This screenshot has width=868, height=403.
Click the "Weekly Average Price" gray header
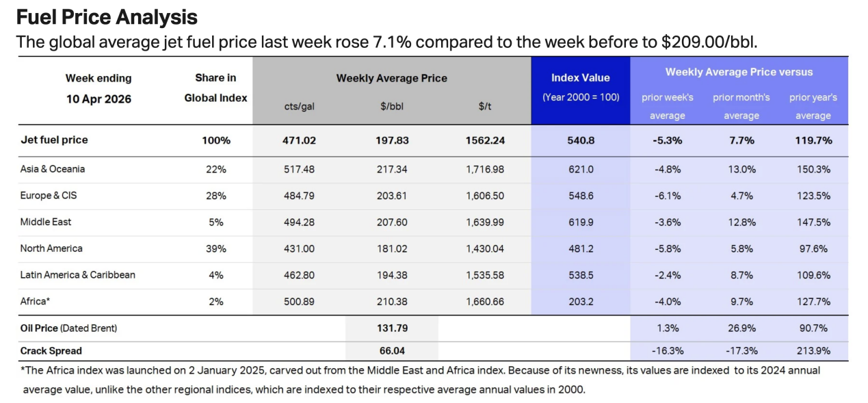click(391, 78)
